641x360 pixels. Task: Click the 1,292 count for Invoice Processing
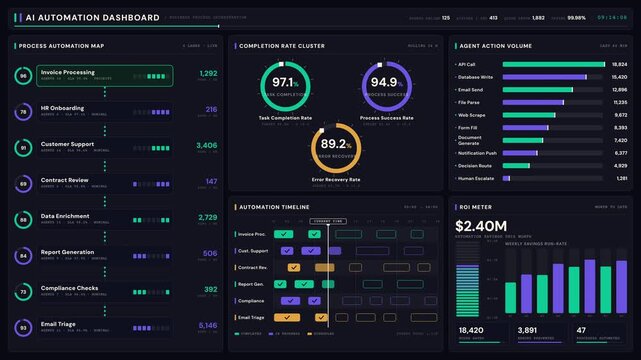208,74
